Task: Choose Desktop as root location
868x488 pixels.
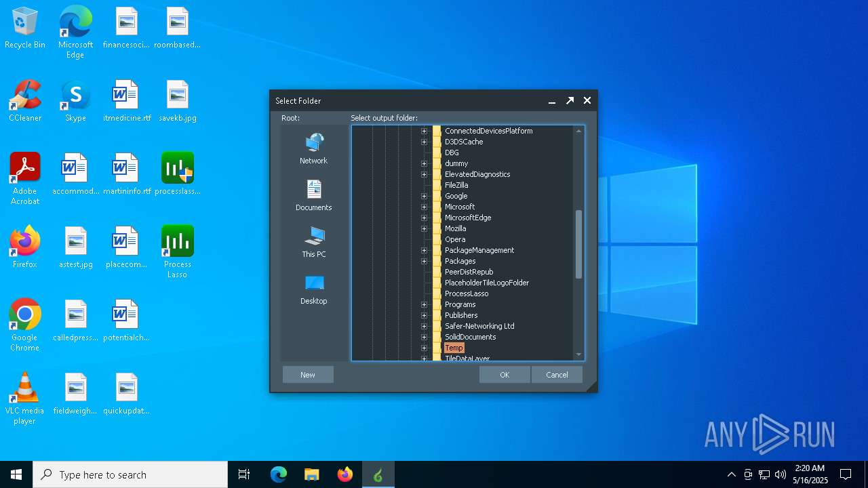Action: [x=313, y=289]
